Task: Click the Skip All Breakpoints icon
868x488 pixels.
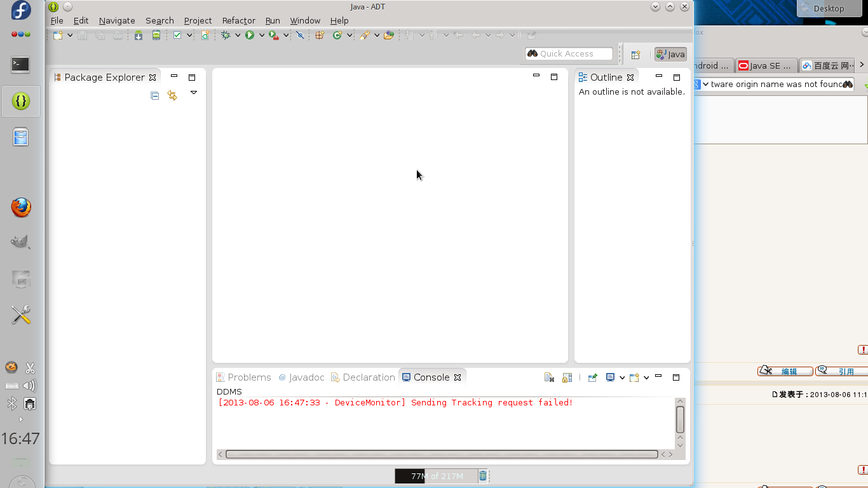Action: point(301,36)
